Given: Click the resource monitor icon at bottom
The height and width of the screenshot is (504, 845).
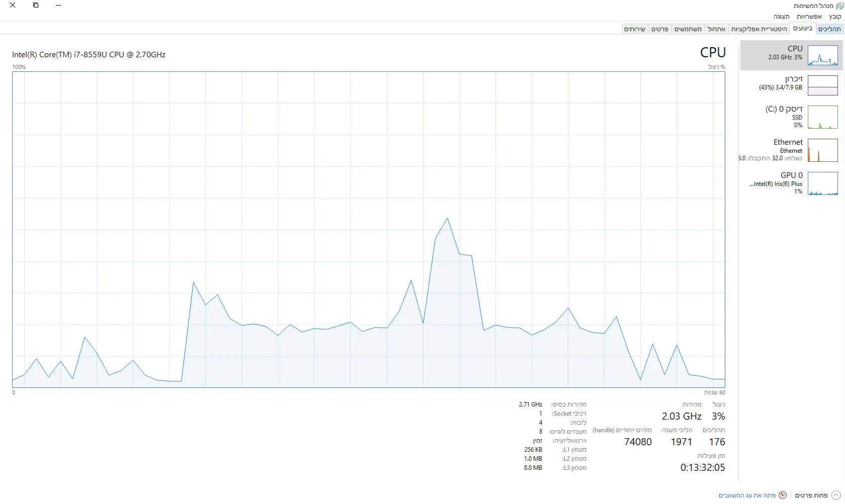Looking at the screenshot, I should (783, 495).
